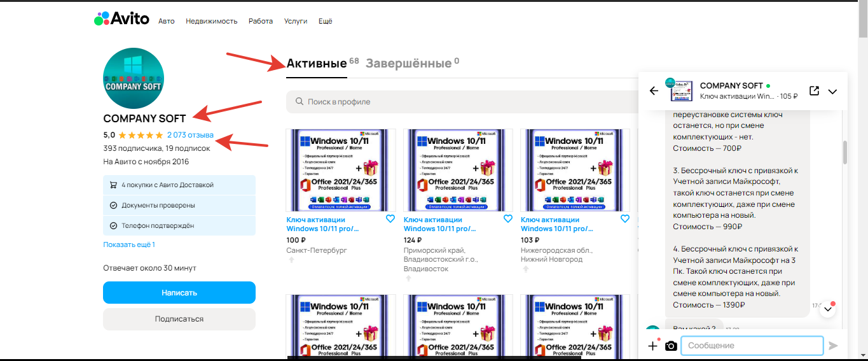Collapse the chat with the chevron down

coord(832,92)
